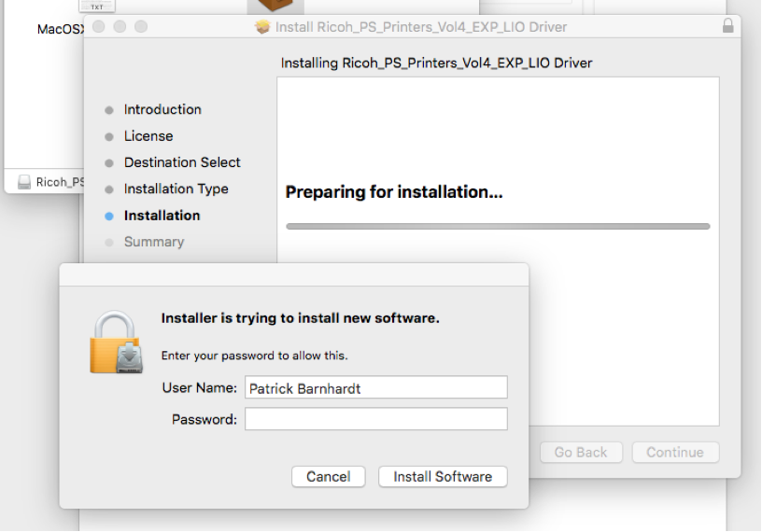Cancel the password dialog
Image resolution: width=762 pixels, height=532 pixels.
pyautogui.click(x=328, y=477)
